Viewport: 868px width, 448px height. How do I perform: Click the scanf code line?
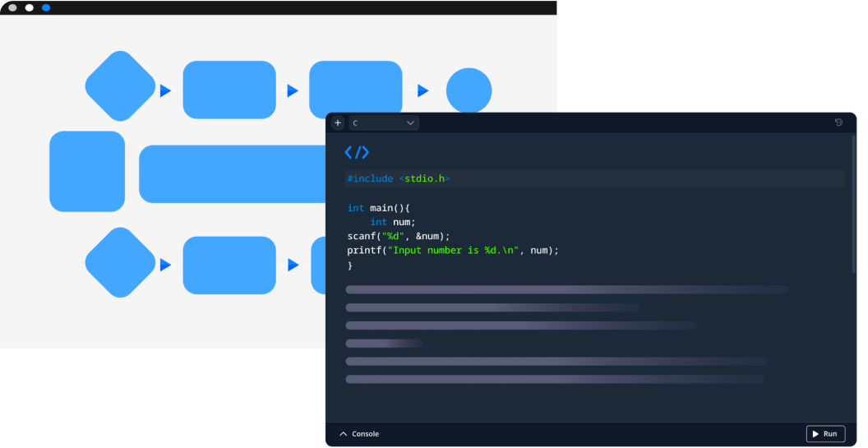click(399, 236)
